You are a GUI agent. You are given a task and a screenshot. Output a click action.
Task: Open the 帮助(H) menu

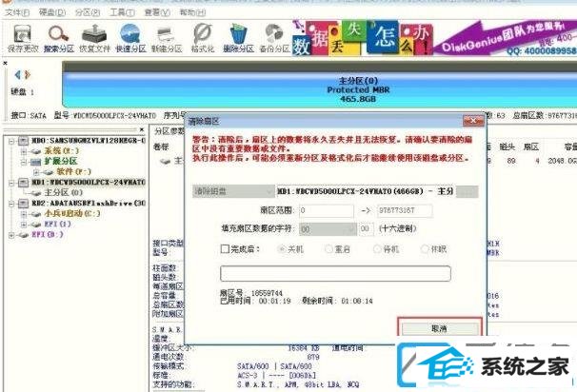[x=192, y=12]
